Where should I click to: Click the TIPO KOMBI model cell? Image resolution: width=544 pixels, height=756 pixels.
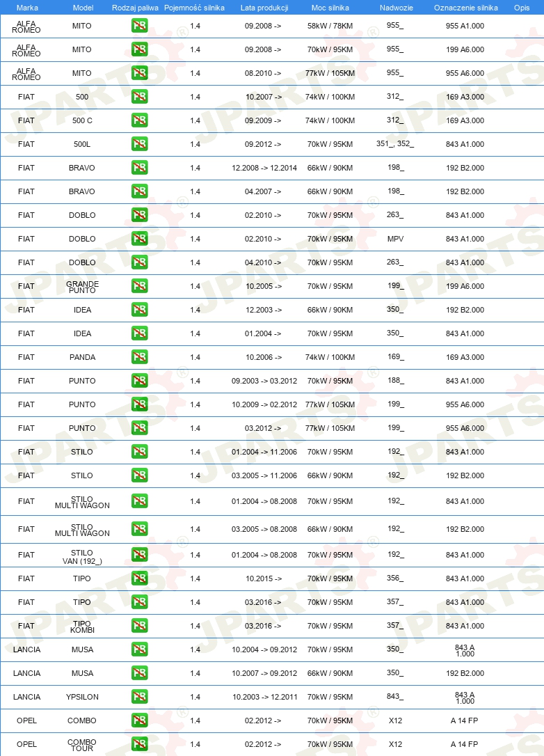pyautogui.click(x=82, y=627)
